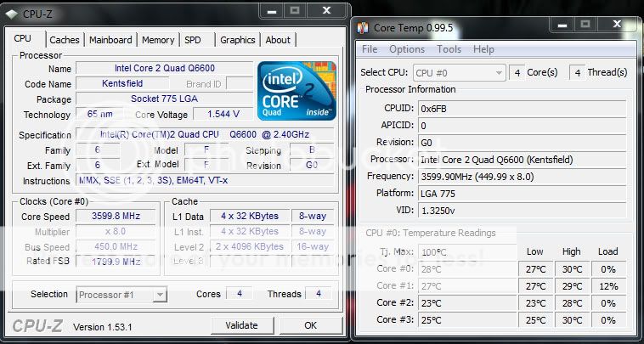This screenshot has width=644, height=344.
Task: Click the Core #1 Load value 12%
Action: pos(608,286)
